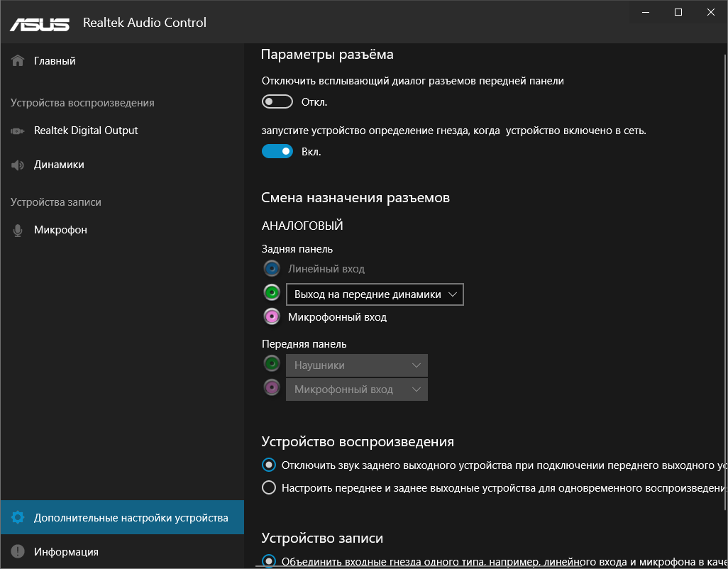Click the Параметры разъёма heading
This screenshot has height=569, width=728.
327,55
